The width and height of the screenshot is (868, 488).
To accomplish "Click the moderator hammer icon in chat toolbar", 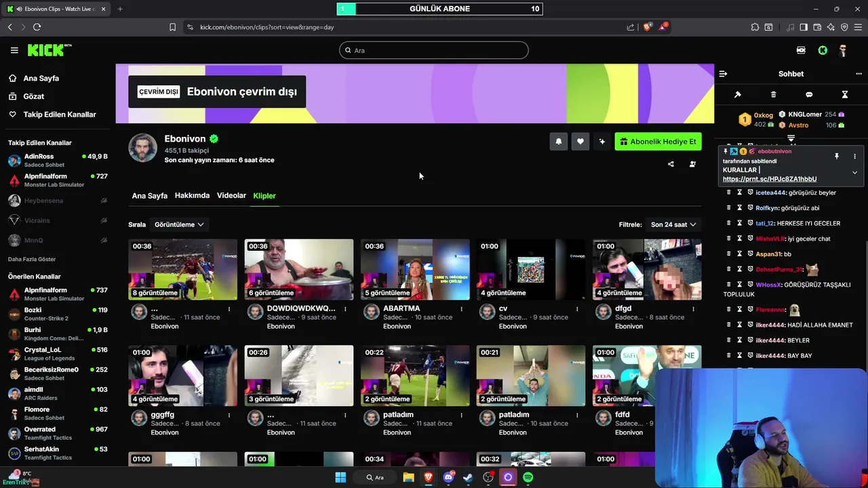I will (738, 95).
